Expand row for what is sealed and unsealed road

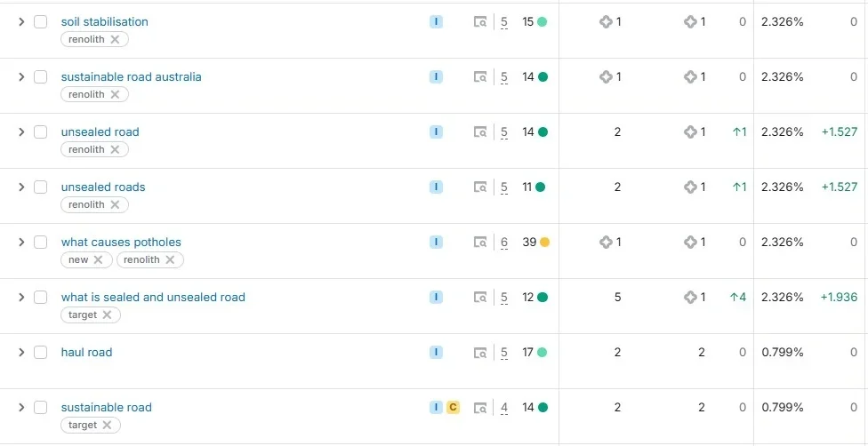pos(21,297)
